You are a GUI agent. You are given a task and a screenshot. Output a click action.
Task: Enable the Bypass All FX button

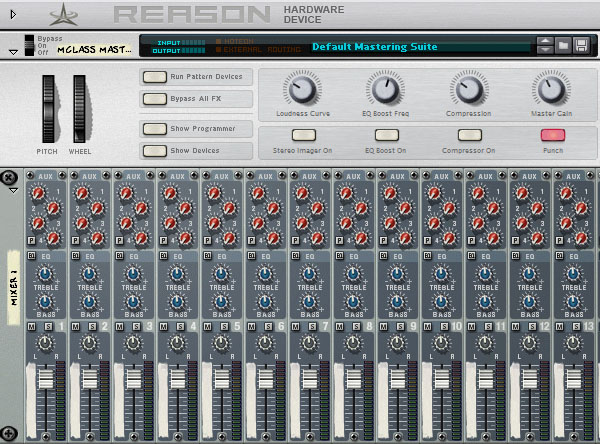tap(155, 99)
